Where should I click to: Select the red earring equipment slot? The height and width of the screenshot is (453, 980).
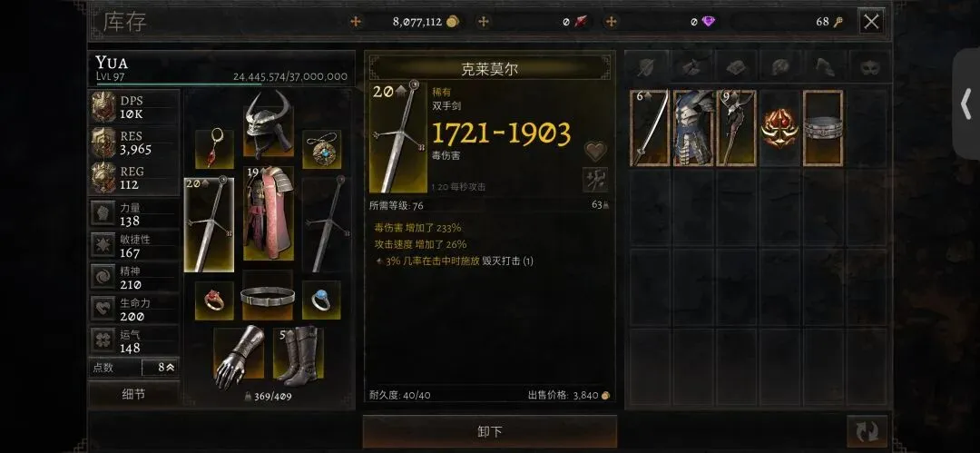click(x=214, y=149)
